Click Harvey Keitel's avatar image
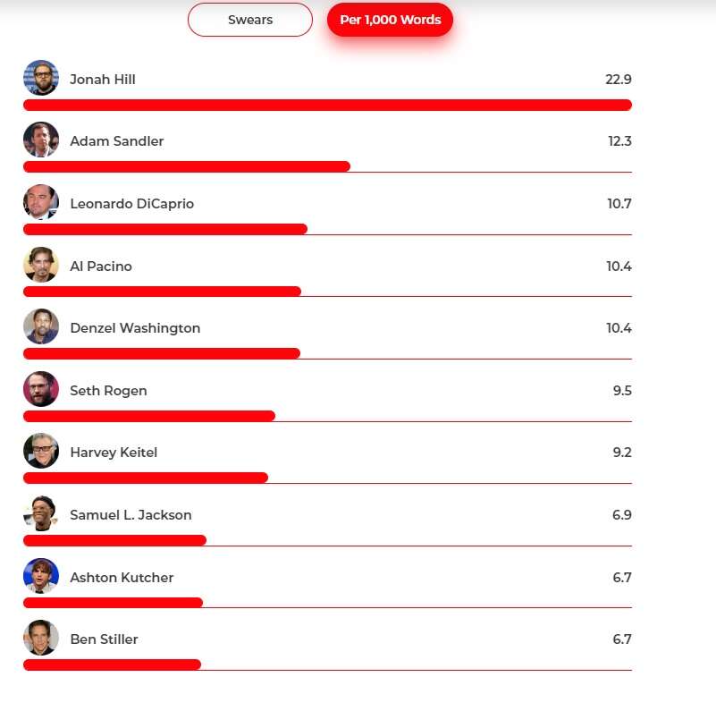Image resolution: width=716 pixels, height=728 pixels. [41, 452]
